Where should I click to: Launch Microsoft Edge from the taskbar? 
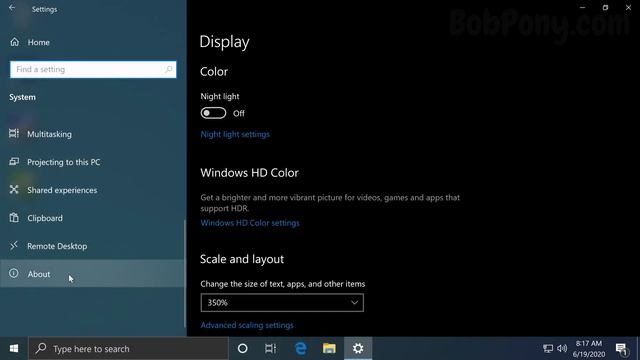pos(300,349)
